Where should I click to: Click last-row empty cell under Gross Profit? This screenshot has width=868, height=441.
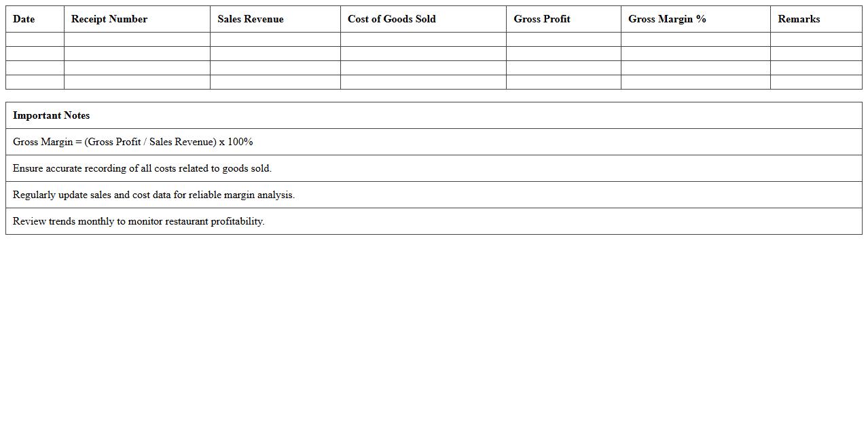[x=563, y=82]
